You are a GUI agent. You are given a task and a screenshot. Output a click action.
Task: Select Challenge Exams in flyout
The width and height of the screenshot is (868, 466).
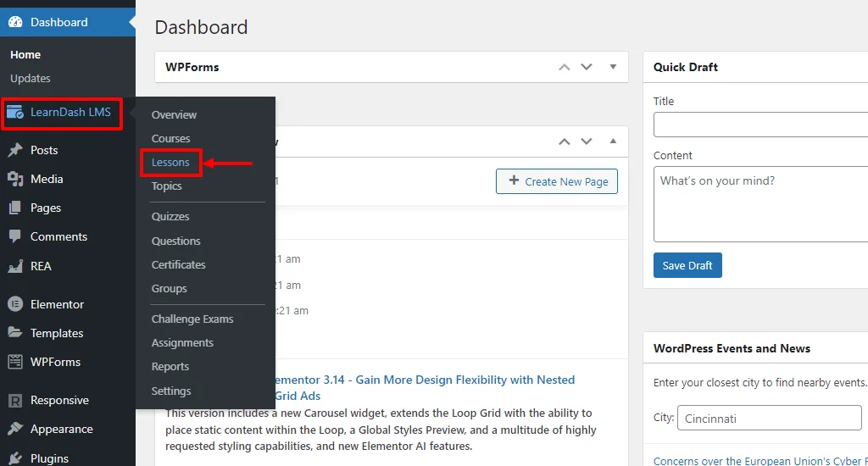[x=192, y=319]
